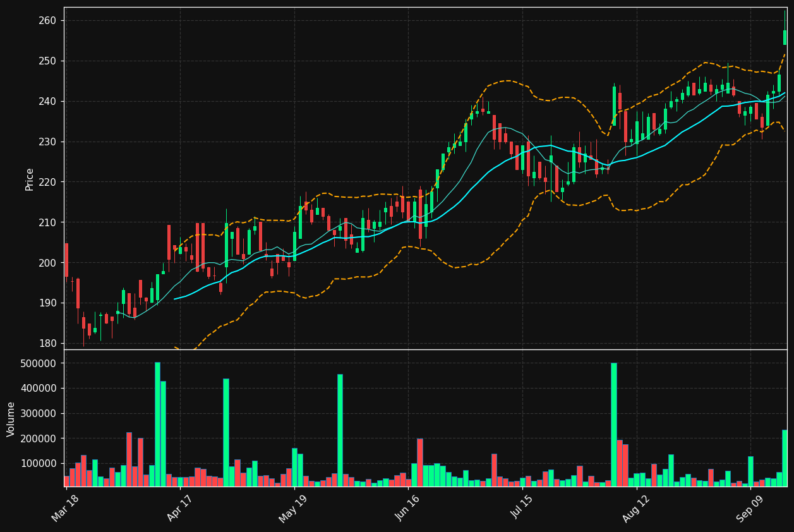Image resolution: width=794 pixels, height=532 pixels.
Task: Click the 400000 volume axis label
Action: (39, 389)
